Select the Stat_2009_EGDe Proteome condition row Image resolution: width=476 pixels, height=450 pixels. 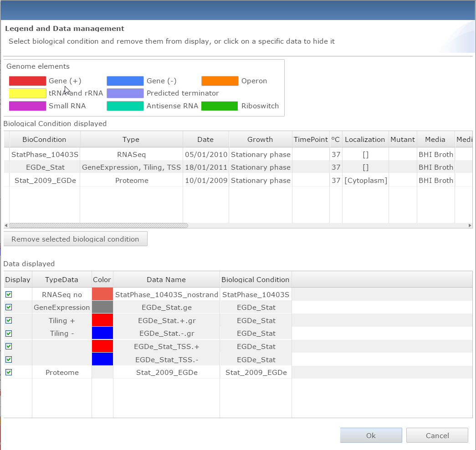coord(45,180)
